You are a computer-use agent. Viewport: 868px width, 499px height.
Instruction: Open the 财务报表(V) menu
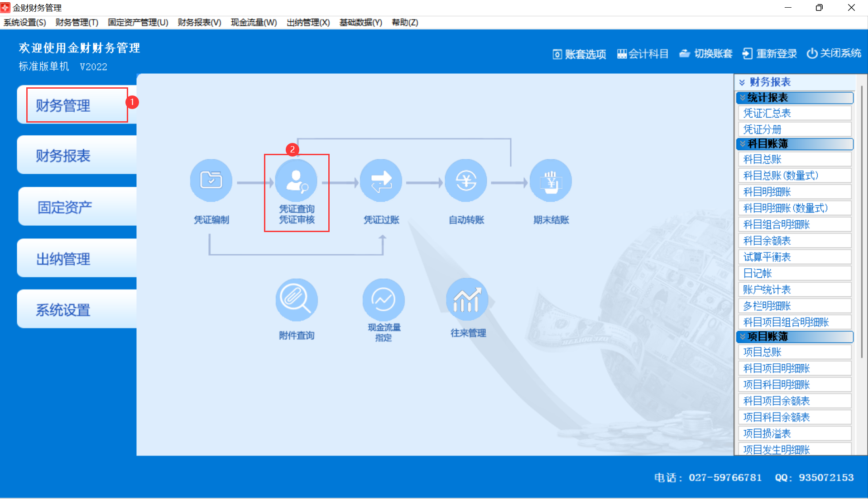pyautogui.click(x=199, y=22)
